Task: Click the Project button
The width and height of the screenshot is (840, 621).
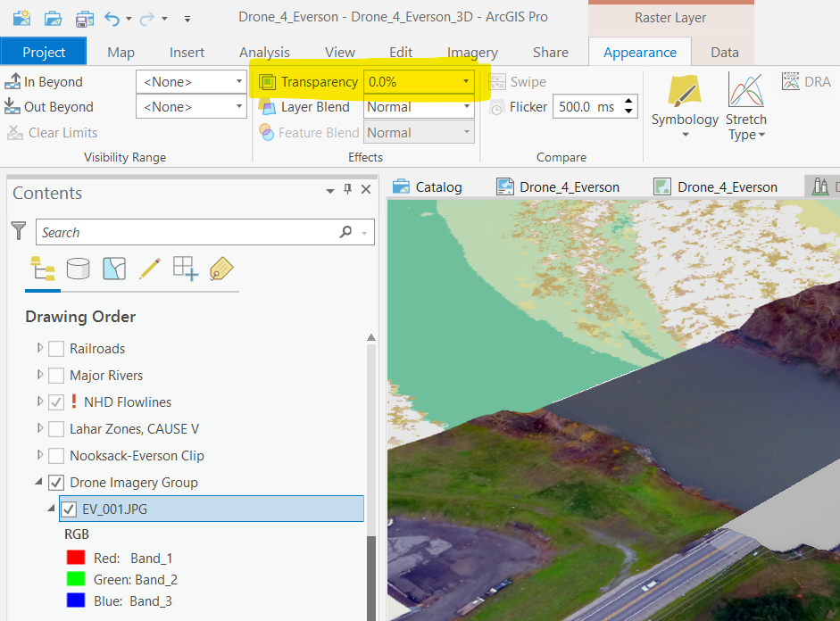Action: tap(44, 53)
